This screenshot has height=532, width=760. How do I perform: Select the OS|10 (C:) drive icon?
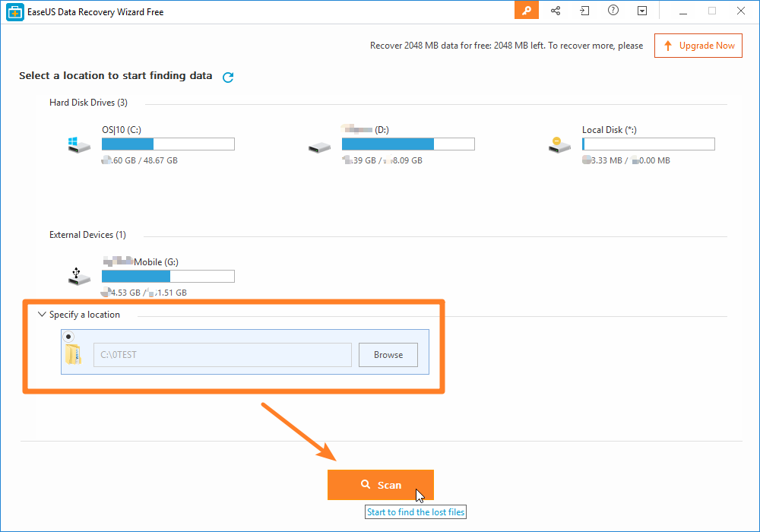coord(79,145)
